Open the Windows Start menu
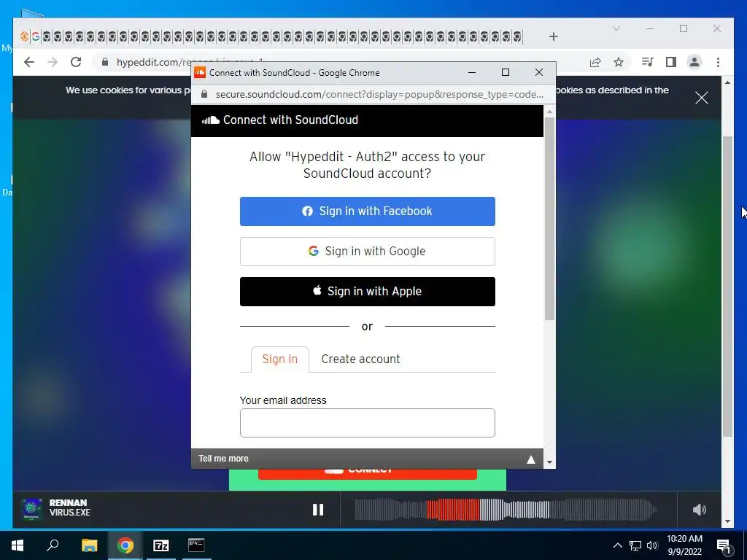The height and width of the screenshot is (560, 747). [18, 545]
